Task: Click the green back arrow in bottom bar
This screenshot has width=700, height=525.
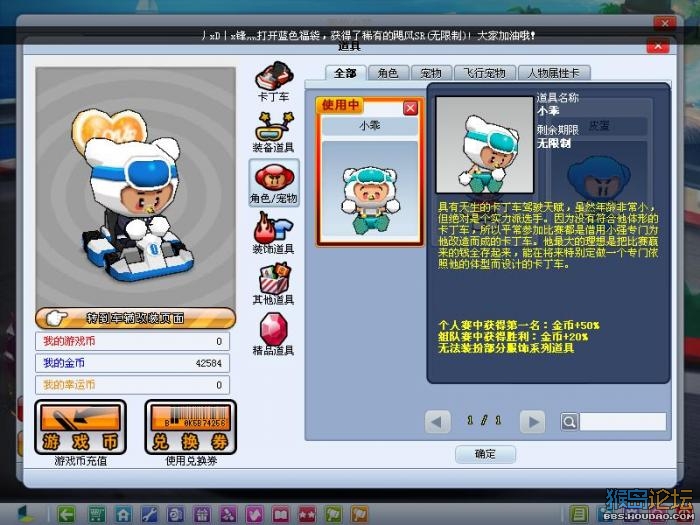Action: click(x=66, y=515)
